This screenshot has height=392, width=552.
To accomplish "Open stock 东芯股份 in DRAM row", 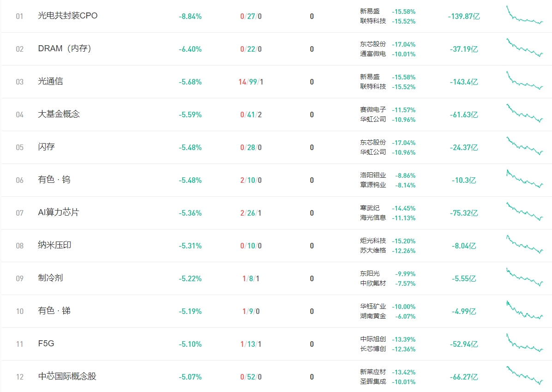I will [x=373, y=44].
